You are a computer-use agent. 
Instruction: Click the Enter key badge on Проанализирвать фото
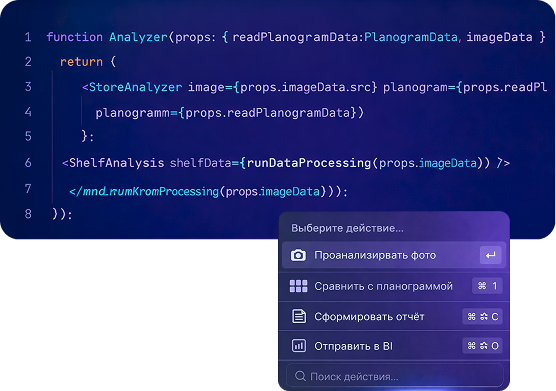(491, 255)
